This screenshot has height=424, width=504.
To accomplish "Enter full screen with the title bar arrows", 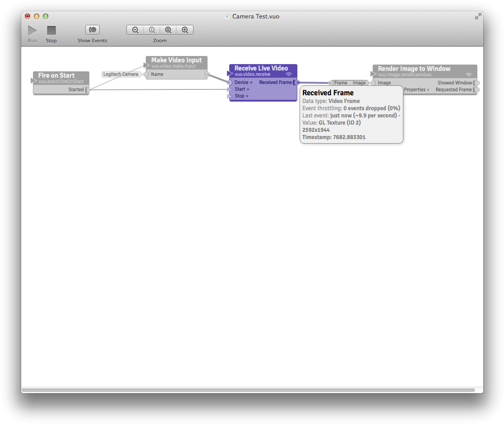I will (478, 16).
